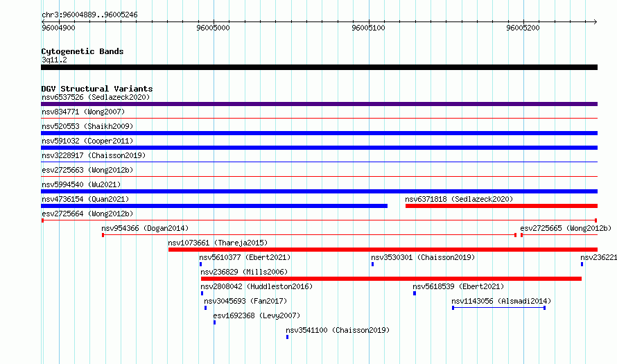
Task: Click the red bar under nsv236829
Action: [391, 279]
